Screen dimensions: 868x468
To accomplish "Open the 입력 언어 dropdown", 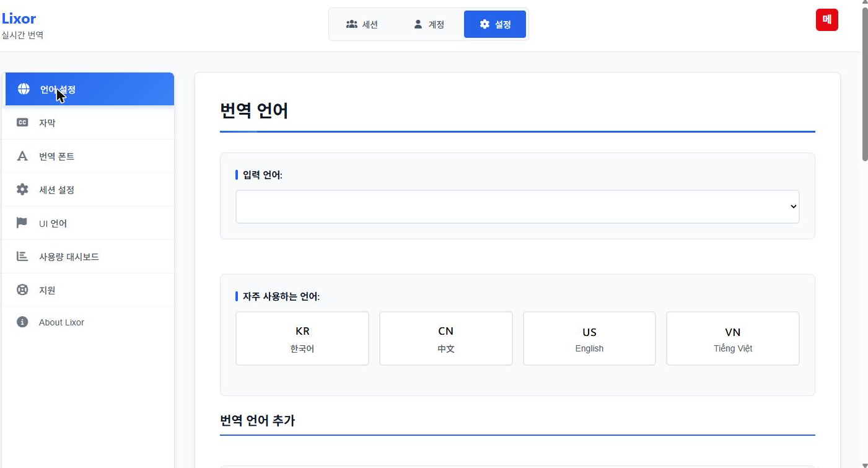I will click(x=517, y=206).
